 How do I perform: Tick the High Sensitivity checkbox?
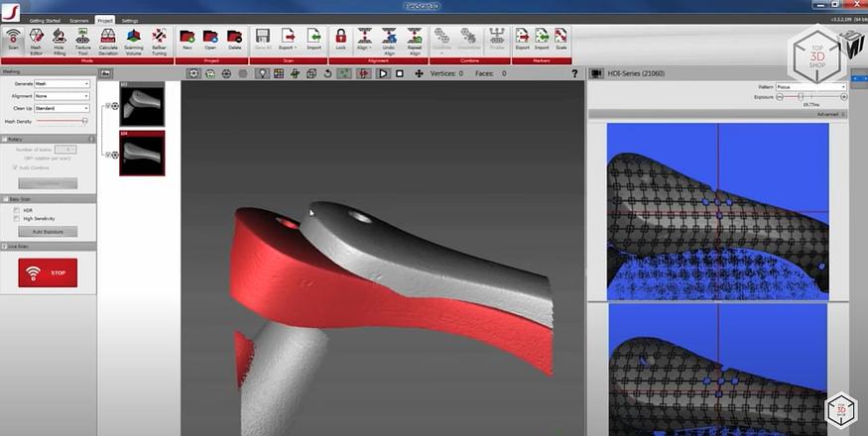[x=16, y=219]
